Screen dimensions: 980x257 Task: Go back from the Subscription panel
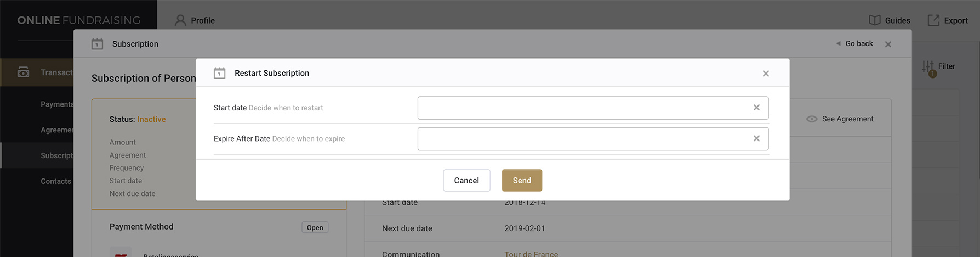coord(854,43)
